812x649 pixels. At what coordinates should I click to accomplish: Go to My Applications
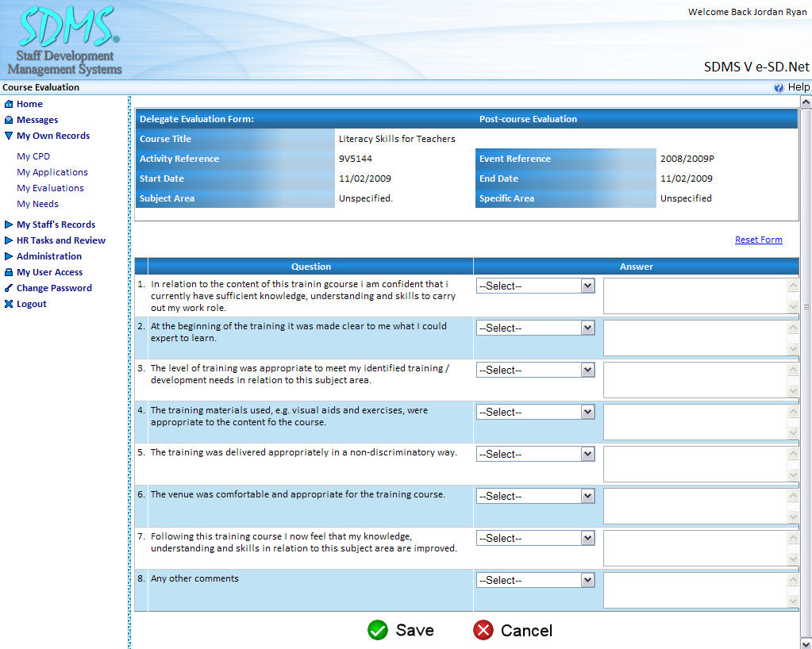(52, 172)
